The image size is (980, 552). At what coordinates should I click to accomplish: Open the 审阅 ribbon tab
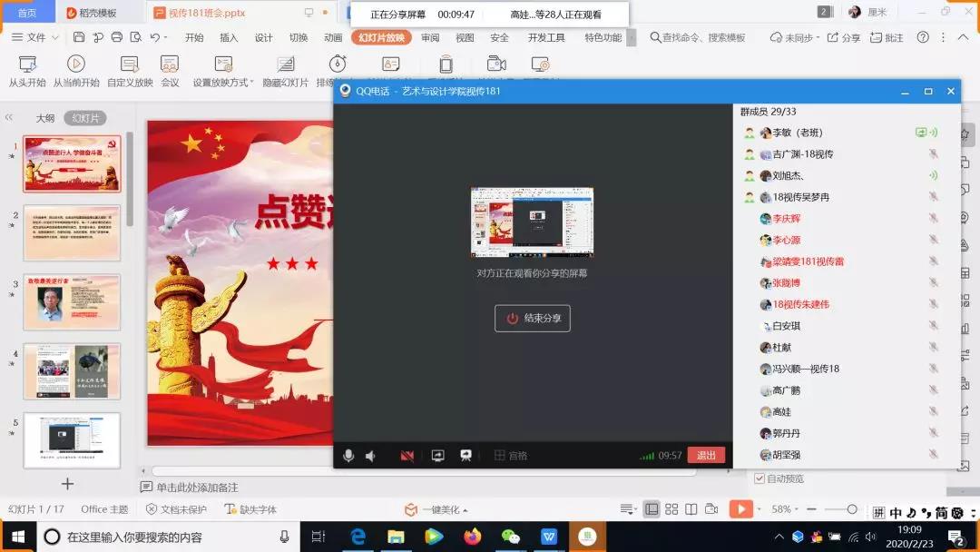click(430, 37)
